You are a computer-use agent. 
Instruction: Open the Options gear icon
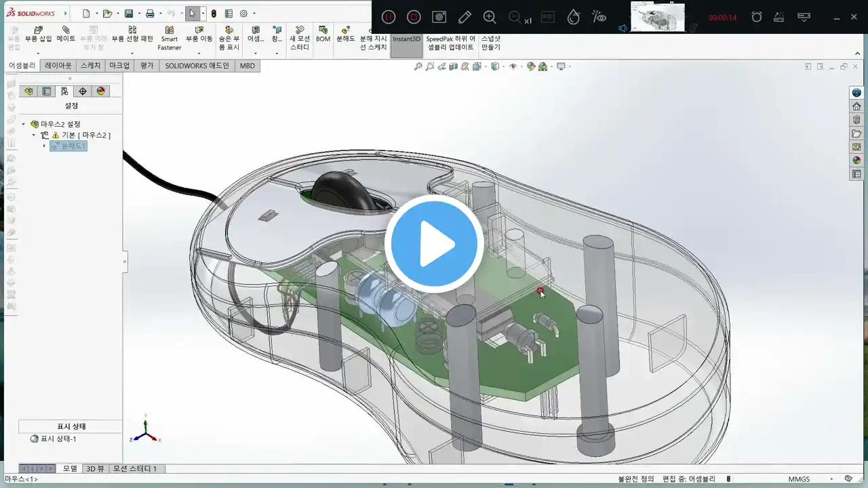pos(243,14)
